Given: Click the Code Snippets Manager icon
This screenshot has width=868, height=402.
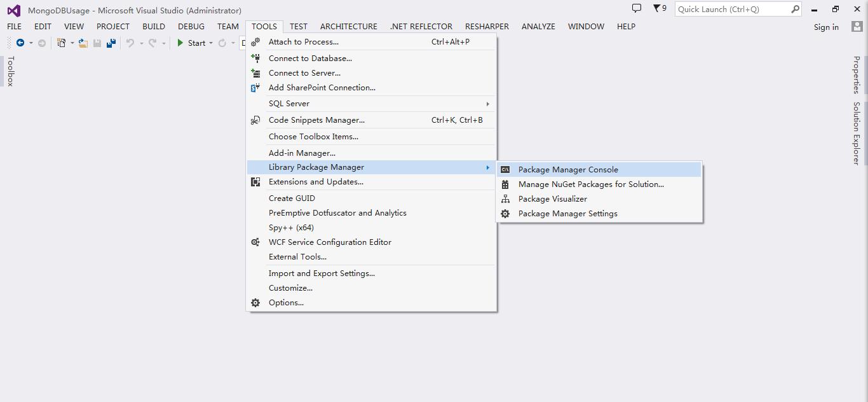Looking at the screenshot, I should point(255,120).
